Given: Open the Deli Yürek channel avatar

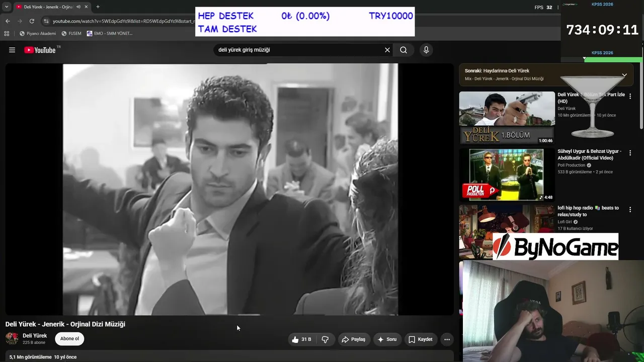Looking at the screenshot, I should pos(12,338).
